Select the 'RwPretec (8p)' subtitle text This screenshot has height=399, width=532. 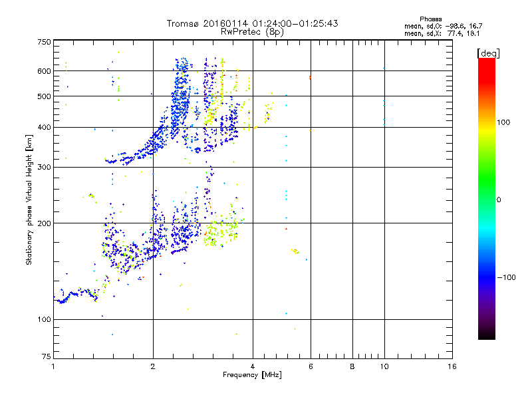(x=252, y=32)
